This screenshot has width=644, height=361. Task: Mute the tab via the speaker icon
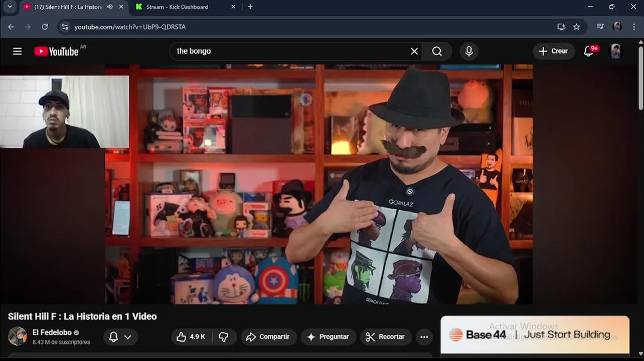110,7
